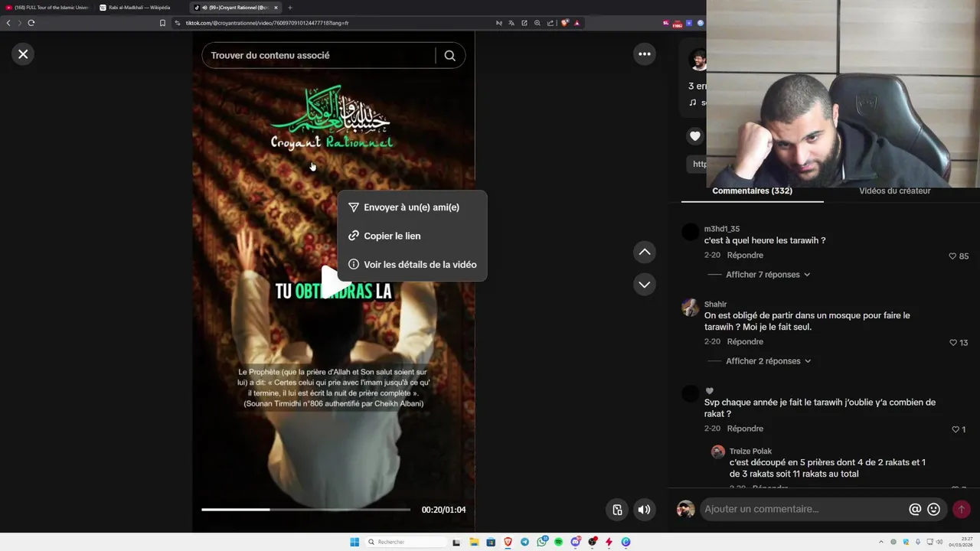Reply to m3hd1_35's comment

point(745,256)
